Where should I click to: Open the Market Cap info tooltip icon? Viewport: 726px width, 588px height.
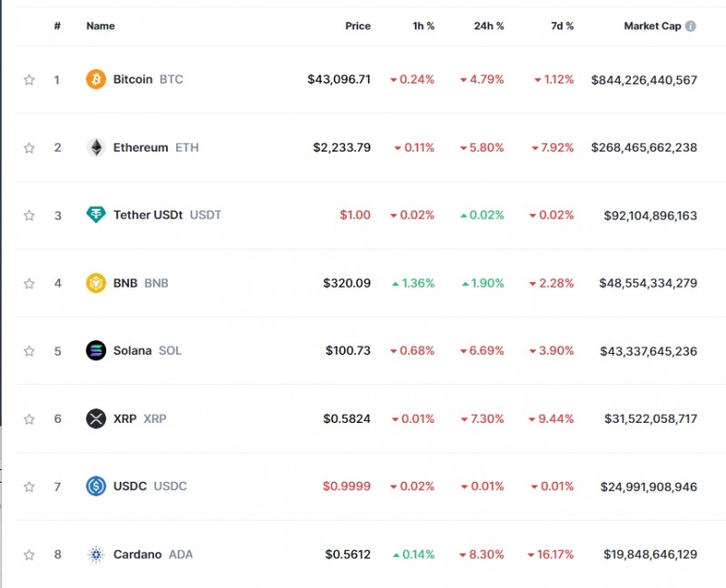pos(692,25)
